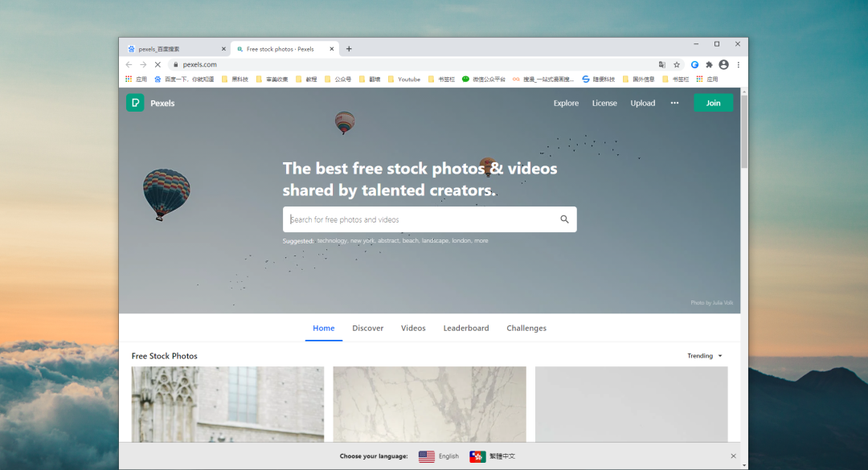Viewport: 868px width, 470px height.
Task: Open the 国外信息 bookmark folder
Action: (638, 80)
